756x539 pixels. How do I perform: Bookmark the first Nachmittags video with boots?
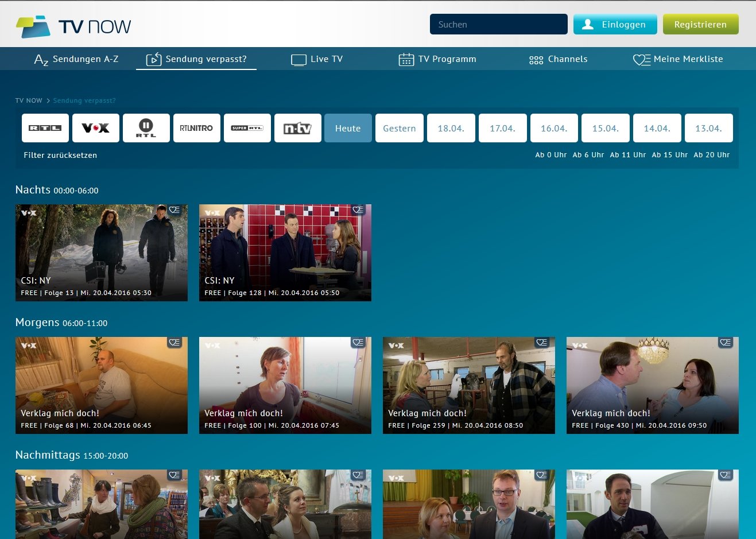pos(175,475)
